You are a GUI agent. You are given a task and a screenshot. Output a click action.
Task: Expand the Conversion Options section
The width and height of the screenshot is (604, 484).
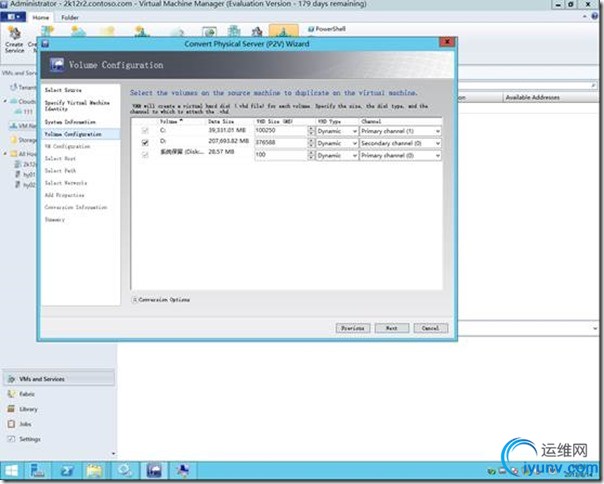coord(134,299)
